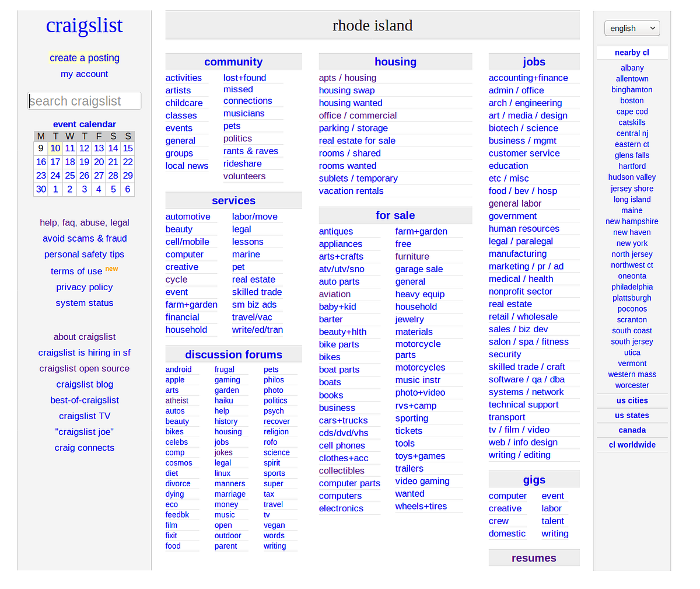Viewport: 700px width, 589px height.
Task: Open the event calendar heading link
Action: tap(85, 124)
